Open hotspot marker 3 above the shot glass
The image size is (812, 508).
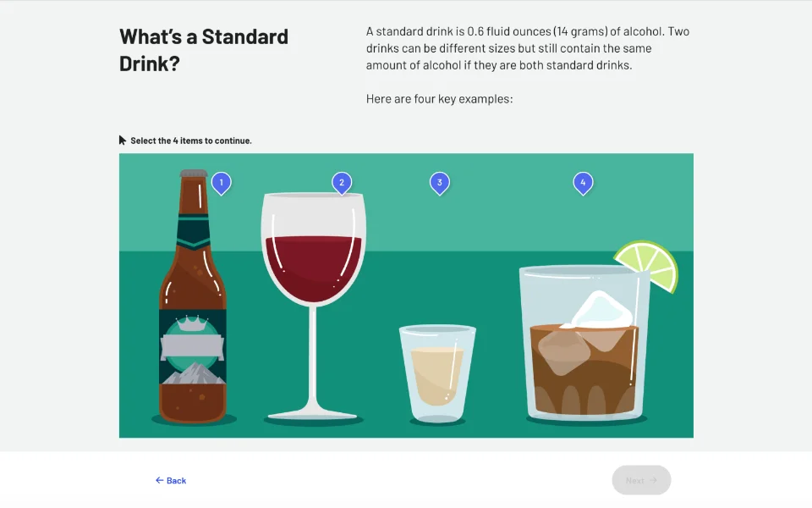(439, 182)
